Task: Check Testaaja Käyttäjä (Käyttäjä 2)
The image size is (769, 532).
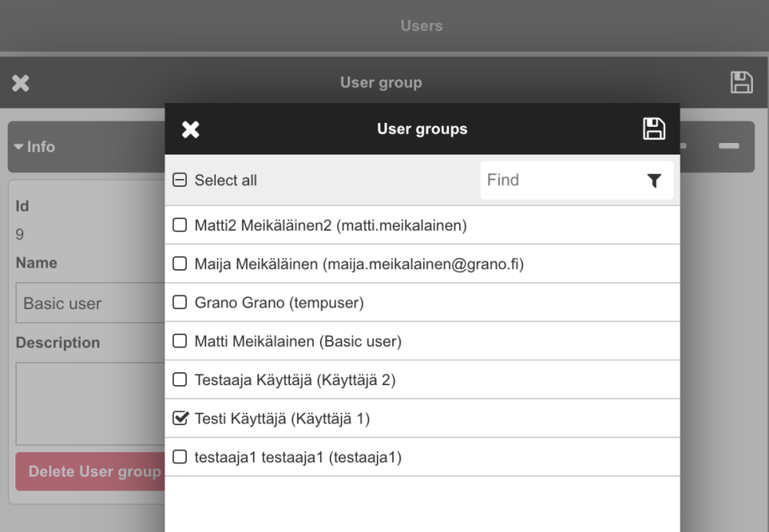Action: tap(180, 379)
